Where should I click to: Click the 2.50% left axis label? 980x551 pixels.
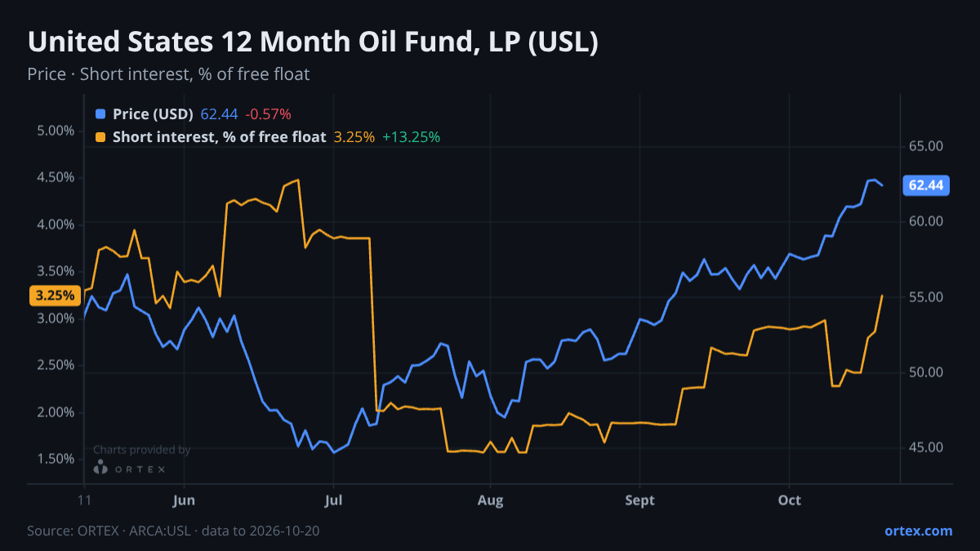(56, 365)
